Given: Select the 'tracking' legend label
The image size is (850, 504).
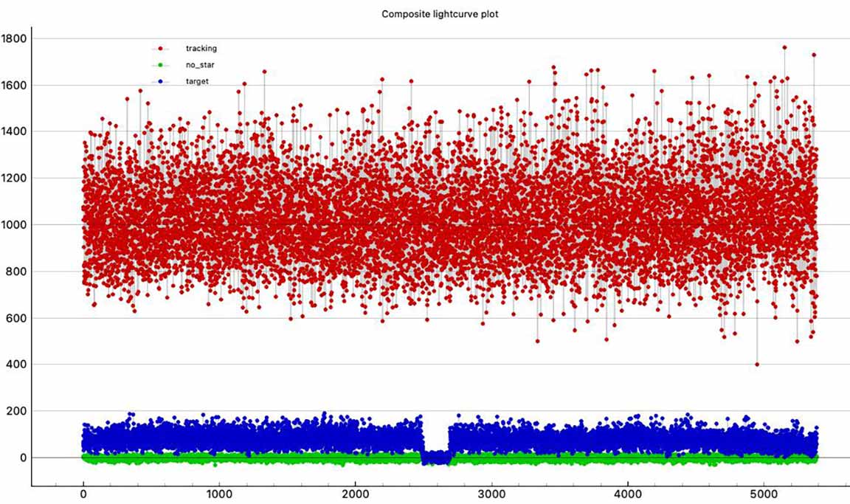Looking at the screenshot, I should pos(201,48).
